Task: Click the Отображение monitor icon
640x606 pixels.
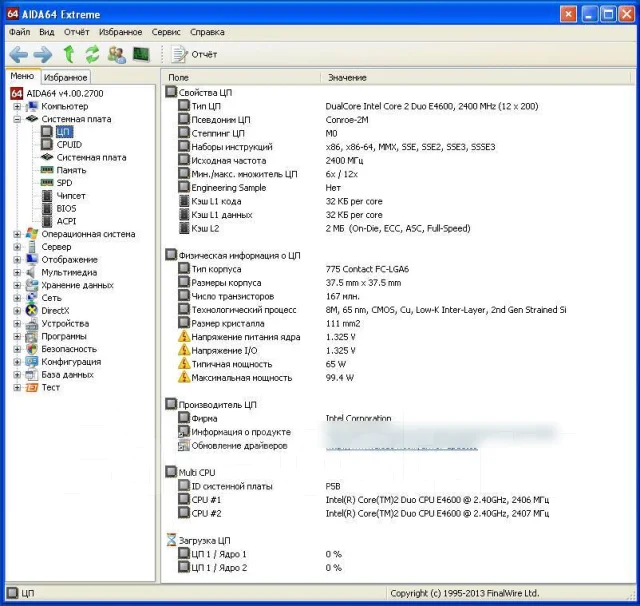Action: [x=31, y=260]
